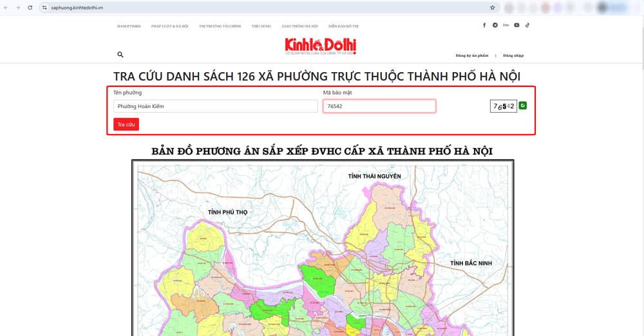The height and width of the screenshot is (336, 644).
Task: Open Diễn đàn đô thị menu item
Action: point(343,26)
